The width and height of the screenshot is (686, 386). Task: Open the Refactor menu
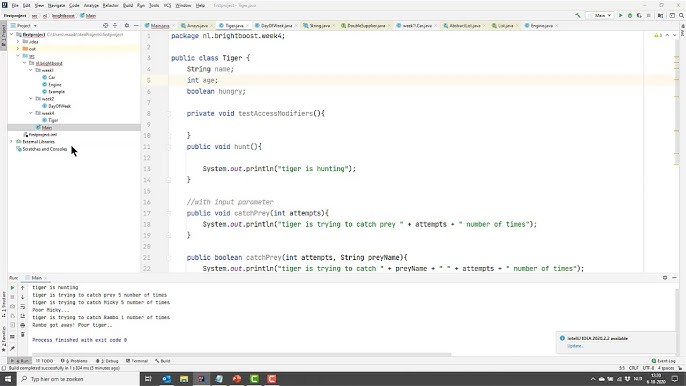(111, 5)
